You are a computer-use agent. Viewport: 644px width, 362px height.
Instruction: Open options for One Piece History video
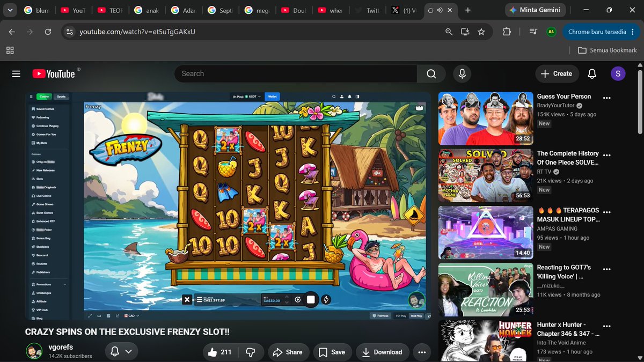(x=607, y=155)
